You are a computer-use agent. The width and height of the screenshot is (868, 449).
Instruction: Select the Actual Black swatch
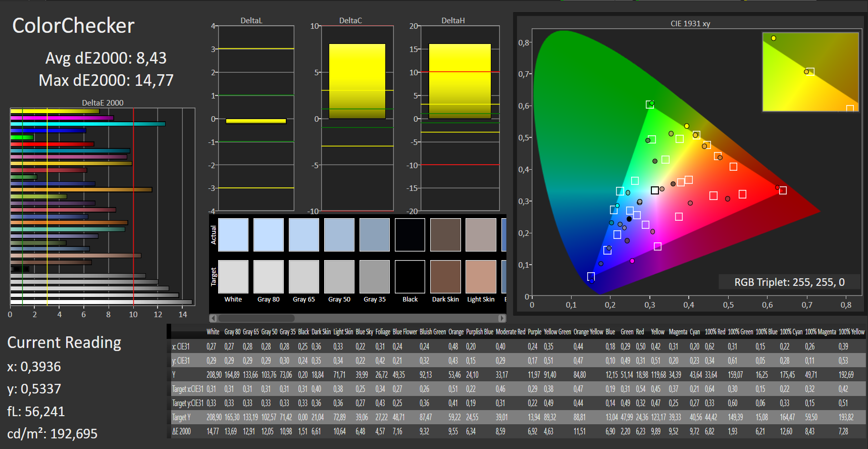410,235
